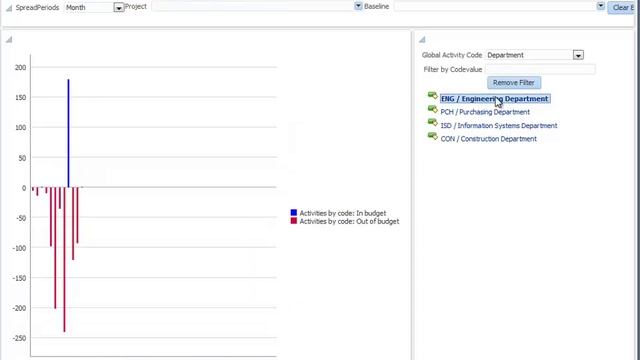Click the Remove Filter button
The width and height of the screenshot is (640, 360).
point(514,83)
